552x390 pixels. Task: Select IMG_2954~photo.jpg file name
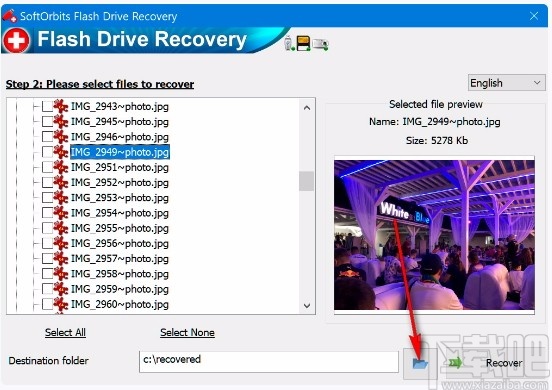[x=120, y=213]
